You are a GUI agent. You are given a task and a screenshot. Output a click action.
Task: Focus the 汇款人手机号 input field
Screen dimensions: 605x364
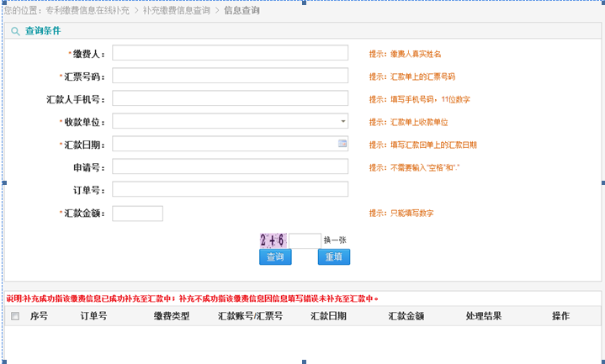[x=230, y=98]
